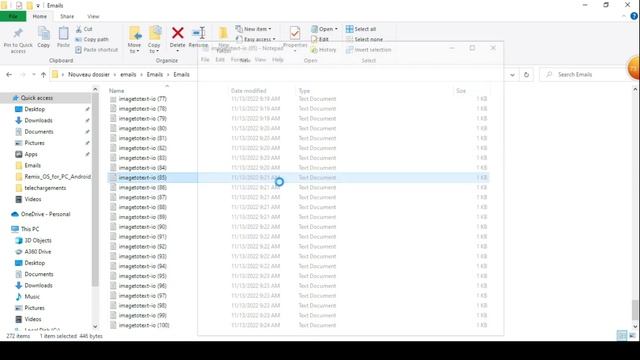Open Remix_OS_for_PC_Android folder

[x=57, y=177]
